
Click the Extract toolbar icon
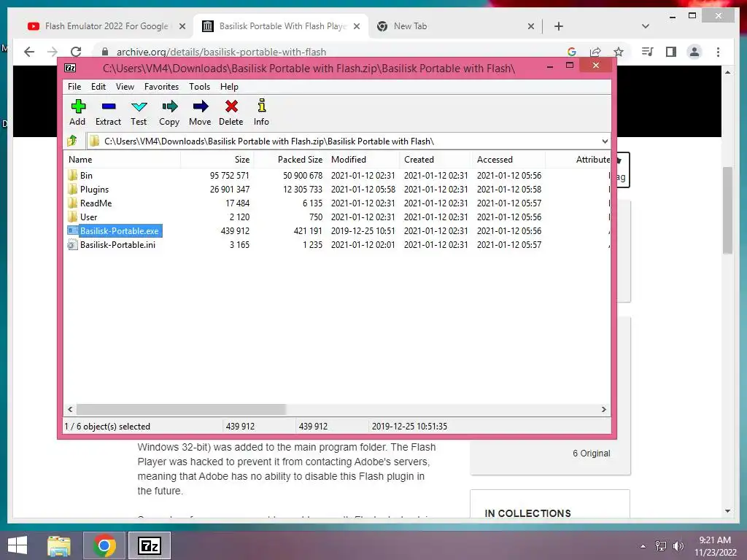[109, 106]
